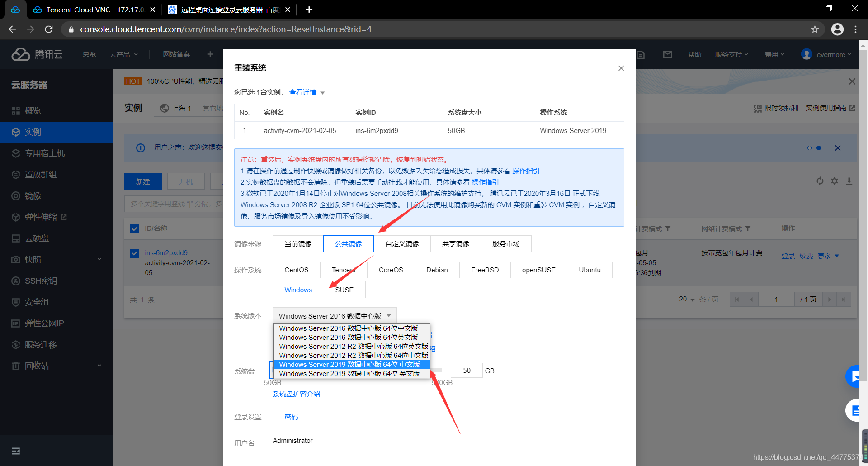Viewport: 868px width, 466px height.
Task: Open first 操作指引 link in the notice
Action: (526, 171)
